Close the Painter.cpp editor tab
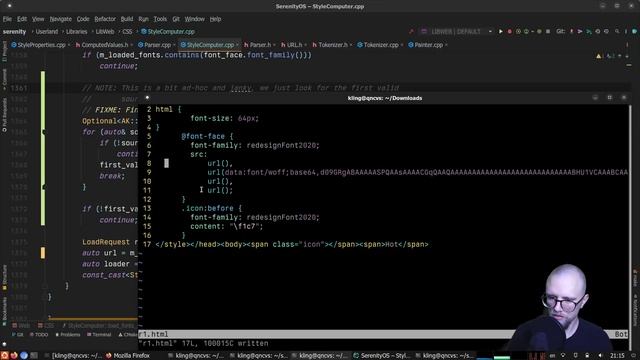Viewport: 640px width, 360px height. click(446, 45)
